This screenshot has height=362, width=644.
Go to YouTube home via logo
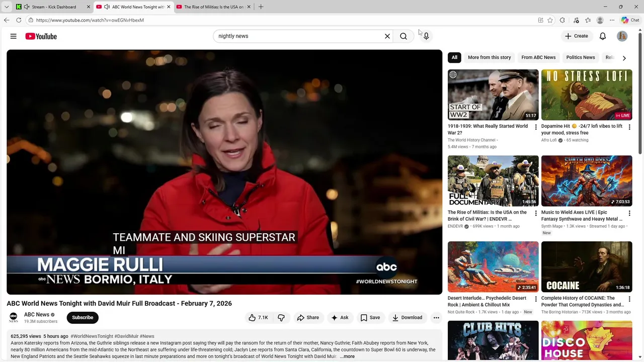[41, 36]
